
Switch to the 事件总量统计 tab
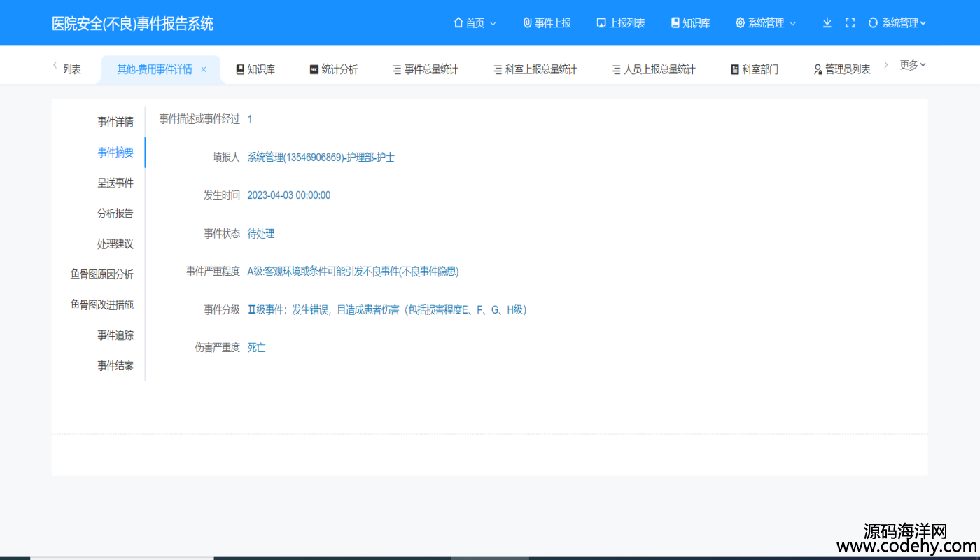pos(425,69)
